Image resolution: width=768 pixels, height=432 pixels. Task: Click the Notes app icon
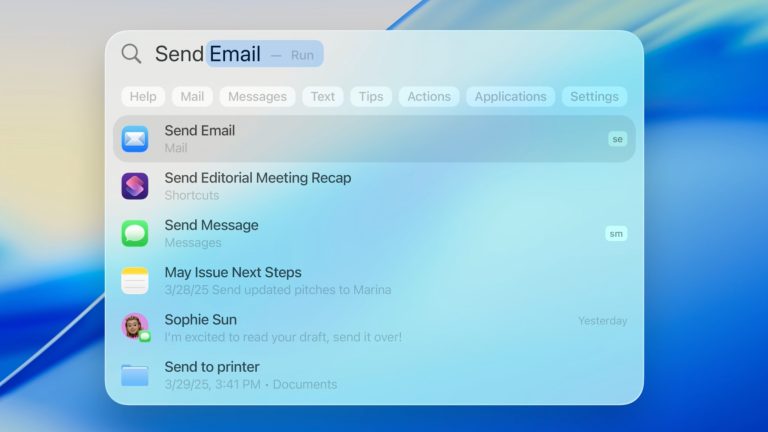click(x=135, y=281)
